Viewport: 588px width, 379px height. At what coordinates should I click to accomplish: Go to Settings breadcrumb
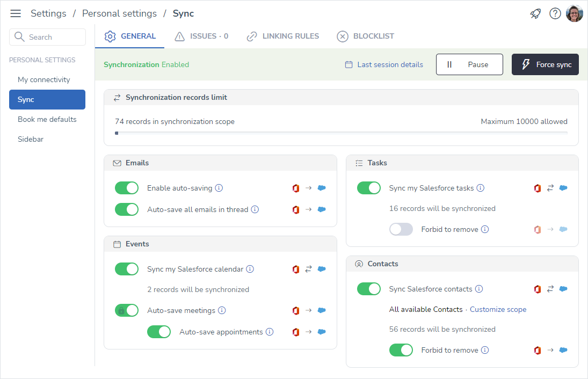tap(48, 13)
